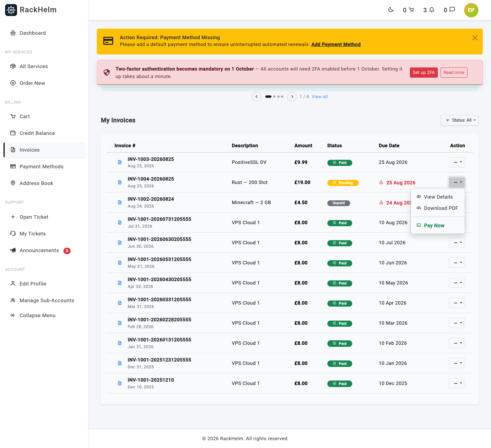
Task: Click warning icon beside 24 Aug due date
Action: pos(381,203)
